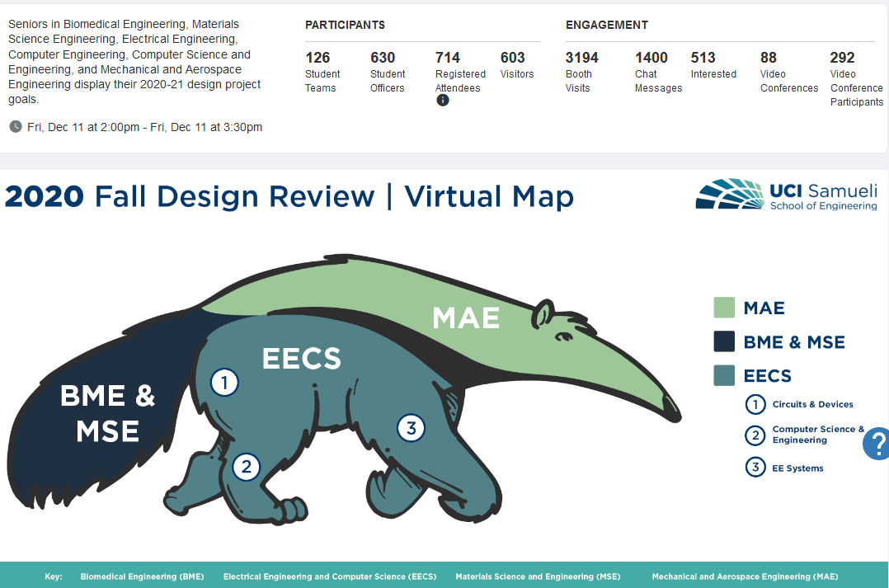Select marker 3 on the anteater map
Screen dimensions: 889x588
point(411,427)
